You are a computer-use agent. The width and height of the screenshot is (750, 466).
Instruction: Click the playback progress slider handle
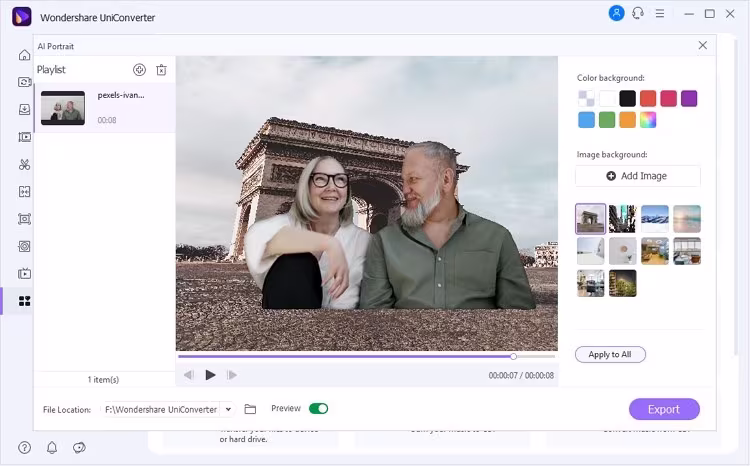click(513, 356)
